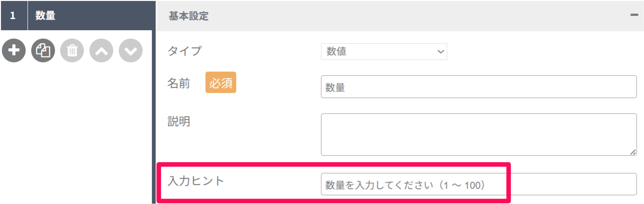The width and height of the screenshot is (644, 204).
Task: Click the chevron arrow of the タイプ select
Action: [x=441, y=52]
